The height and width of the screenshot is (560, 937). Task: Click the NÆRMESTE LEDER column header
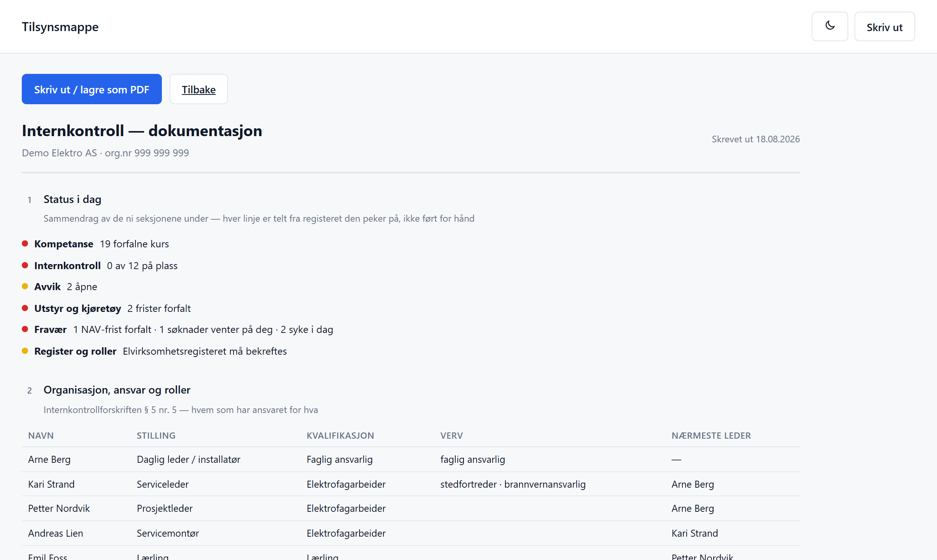[711, 436]
